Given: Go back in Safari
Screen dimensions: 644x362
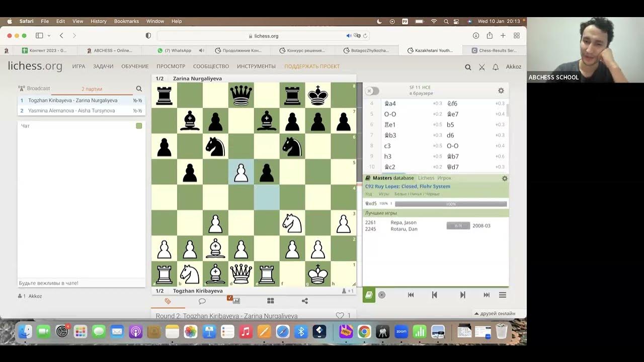Looking at the screenshot, I should point(61,36).
